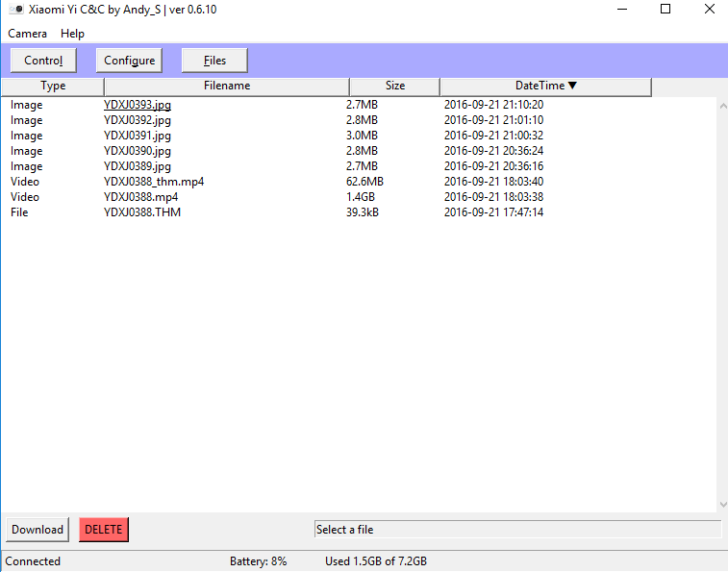The height and width of the screenshot is (572, 728).
Task: Click date 2016-09-21 20:36:16
Action: [493, 166]
